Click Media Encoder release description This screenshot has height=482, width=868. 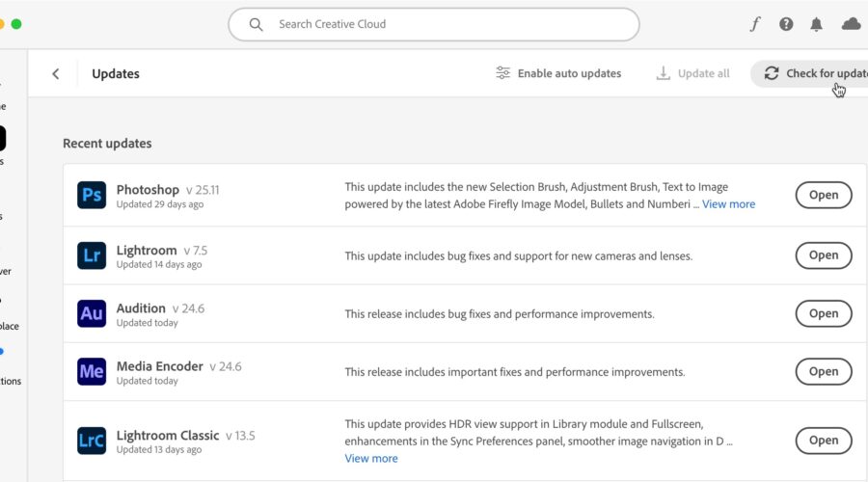click(x=515, y=372)
